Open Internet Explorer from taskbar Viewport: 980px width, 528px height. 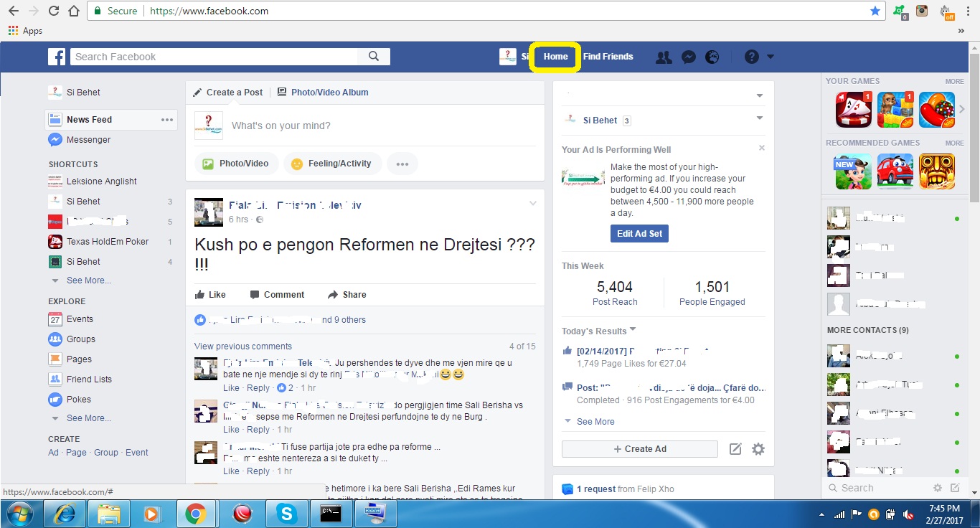pos(65,514)
